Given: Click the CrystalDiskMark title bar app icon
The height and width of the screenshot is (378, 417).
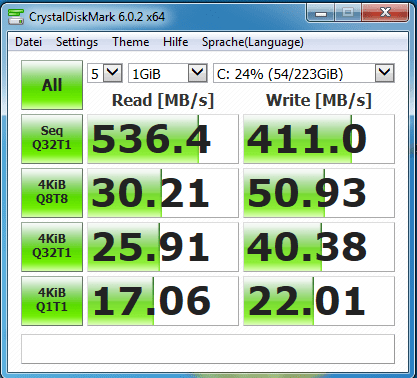Looking at the screenshot, I should (x=16, y=16).
